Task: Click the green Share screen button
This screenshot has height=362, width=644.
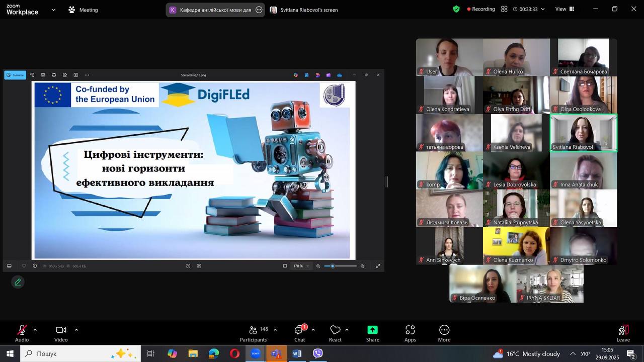Action: tap(372, 333)
